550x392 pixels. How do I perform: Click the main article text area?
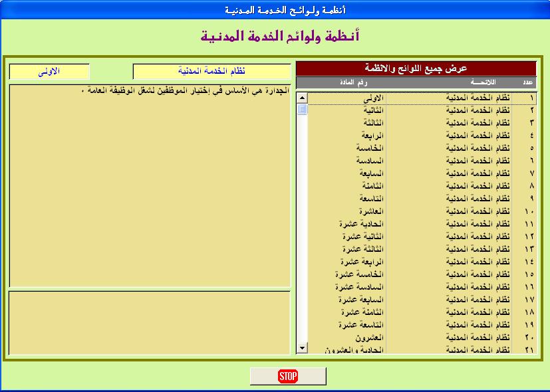click(x=150, y=185)
